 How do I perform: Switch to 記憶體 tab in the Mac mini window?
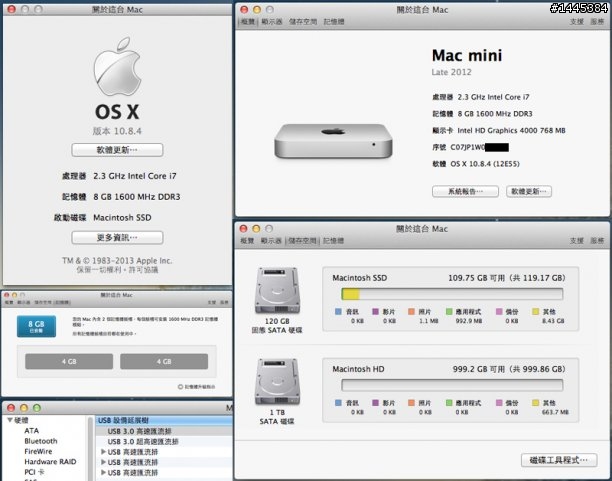[x=334, y=21]
